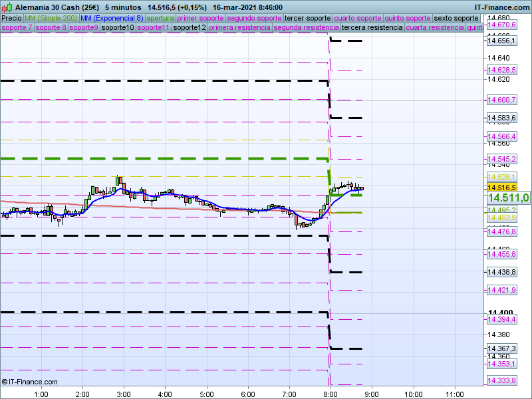Click the yellow 14.516,5 current price tag
This screenshot has width=532, height=399.
click(x=501, y=188)
